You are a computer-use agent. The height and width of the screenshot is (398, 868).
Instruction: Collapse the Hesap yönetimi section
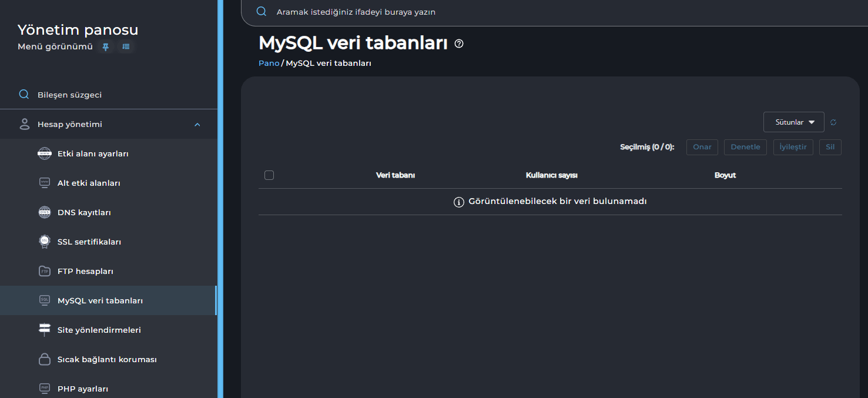[x=197, y=125]
